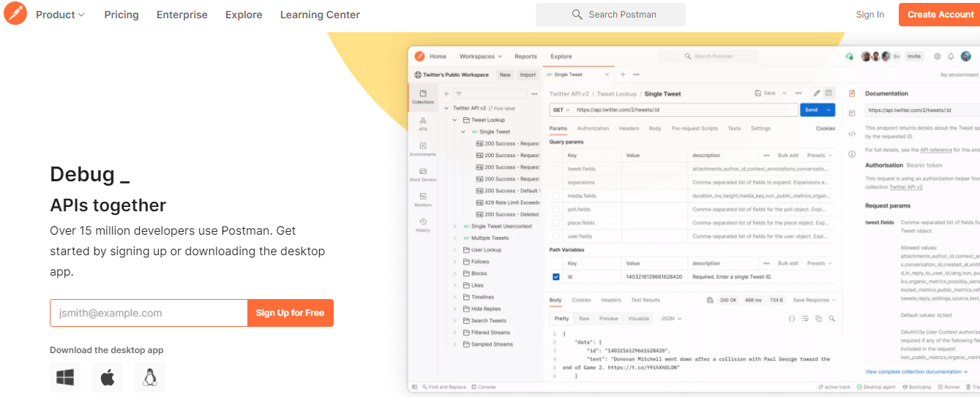Expand the User Lookup folder
Screen dimensions: 980x397
pyautogui.click(x=455, y=250)
